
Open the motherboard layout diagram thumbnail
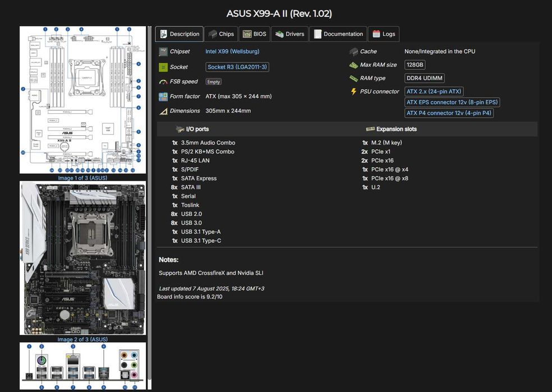click(x=82, y=100)
